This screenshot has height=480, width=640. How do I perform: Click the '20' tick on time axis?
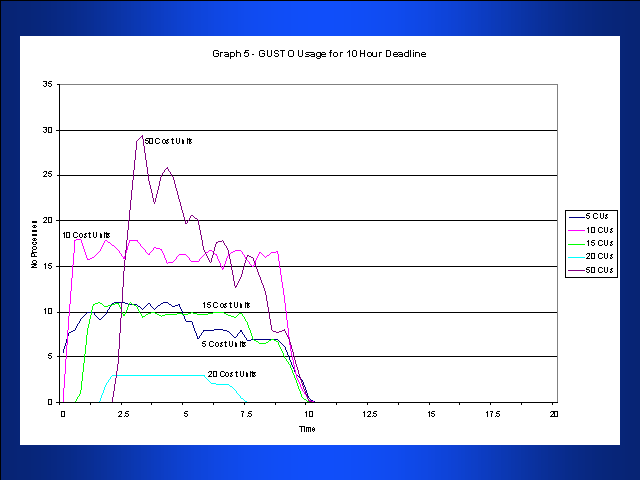[x=553, y=412]
